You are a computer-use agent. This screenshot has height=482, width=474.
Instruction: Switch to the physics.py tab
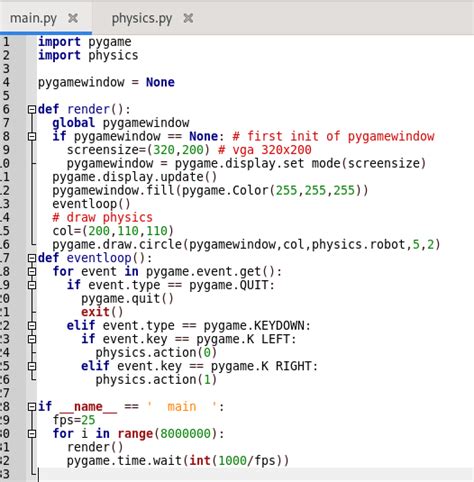(142, 18)
